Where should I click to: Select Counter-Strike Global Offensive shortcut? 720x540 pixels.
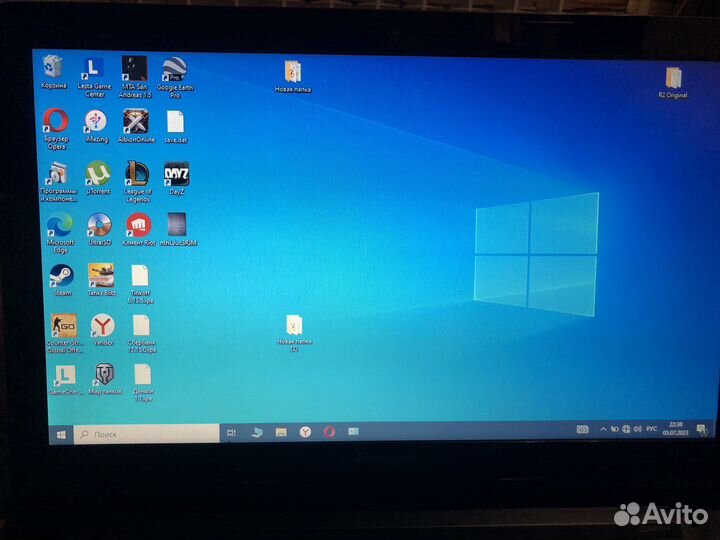tap(64, 333)
